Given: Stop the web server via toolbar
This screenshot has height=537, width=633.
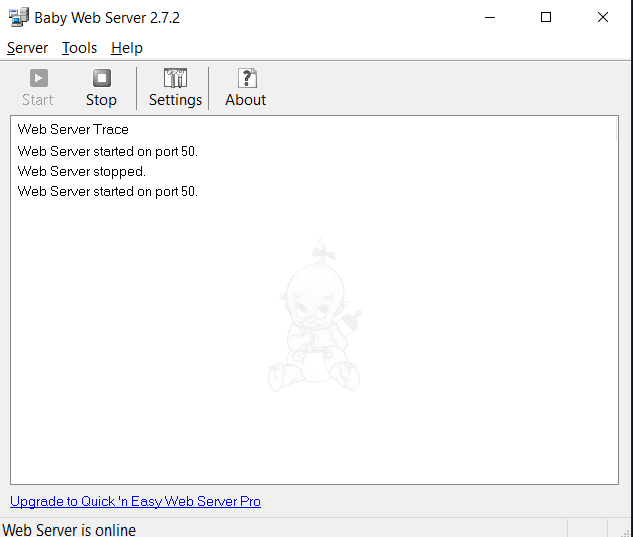Looking at the screenshot, I should (x=101, y=88).
